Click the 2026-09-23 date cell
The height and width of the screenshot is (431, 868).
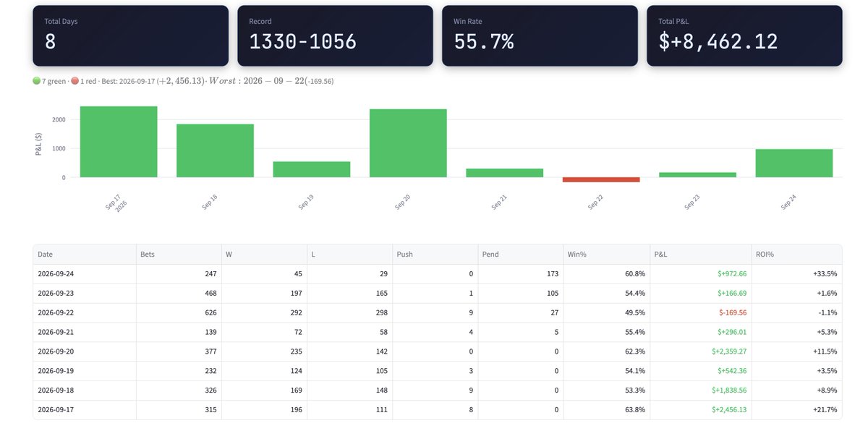coord(84,294)
